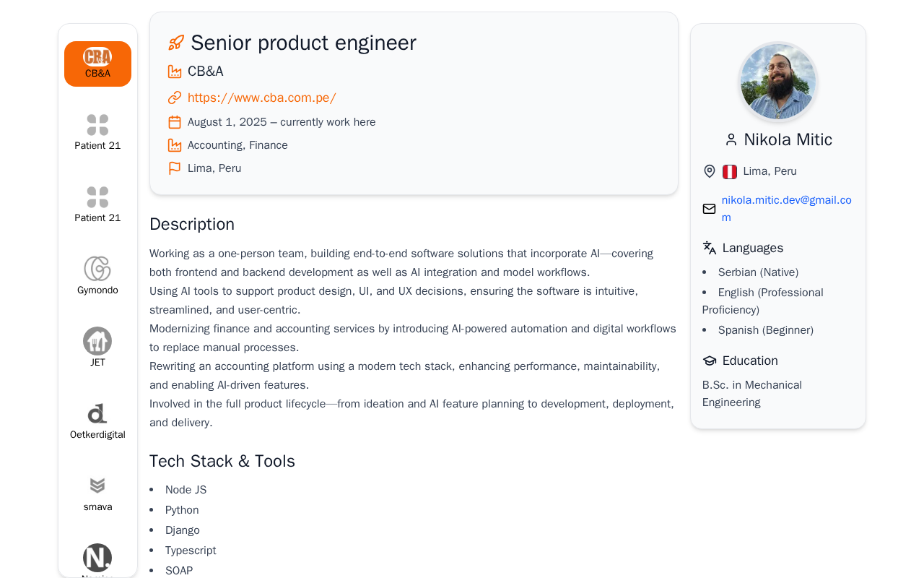Open the second Patient 21 entry
924x578 pixels.
click(97, 204)
